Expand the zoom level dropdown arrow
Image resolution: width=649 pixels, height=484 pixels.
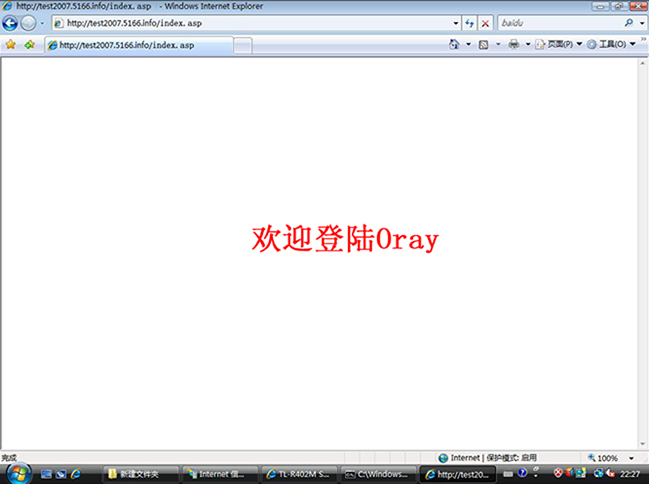(632, 458)
